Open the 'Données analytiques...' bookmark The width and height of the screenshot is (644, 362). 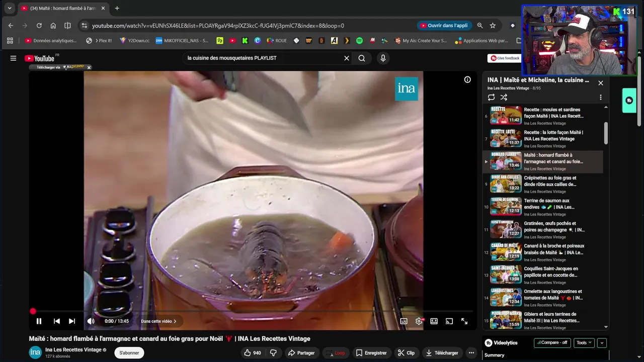click(51, 41)
